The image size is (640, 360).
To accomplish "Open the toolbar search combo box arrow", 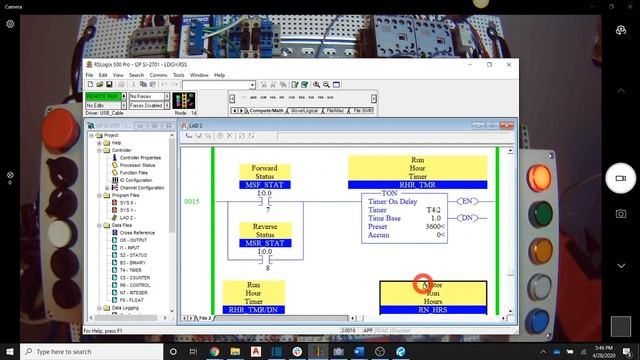I will [252, 85].
